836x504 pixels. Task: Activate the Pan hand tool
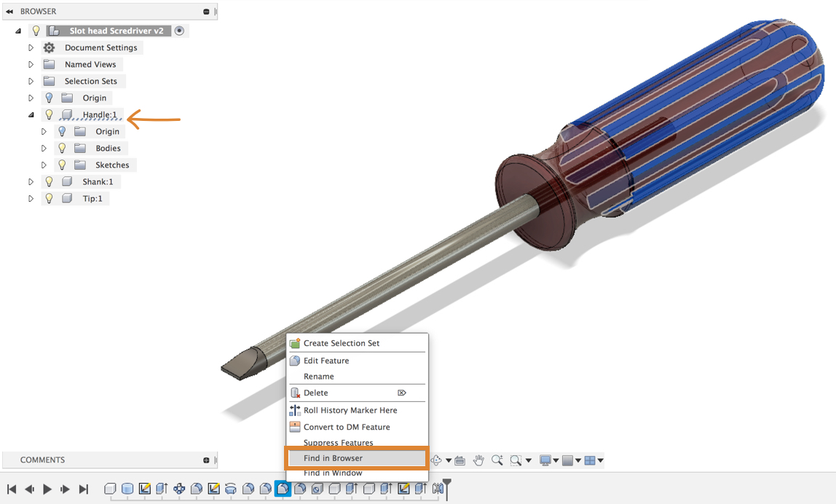point(478,460)
